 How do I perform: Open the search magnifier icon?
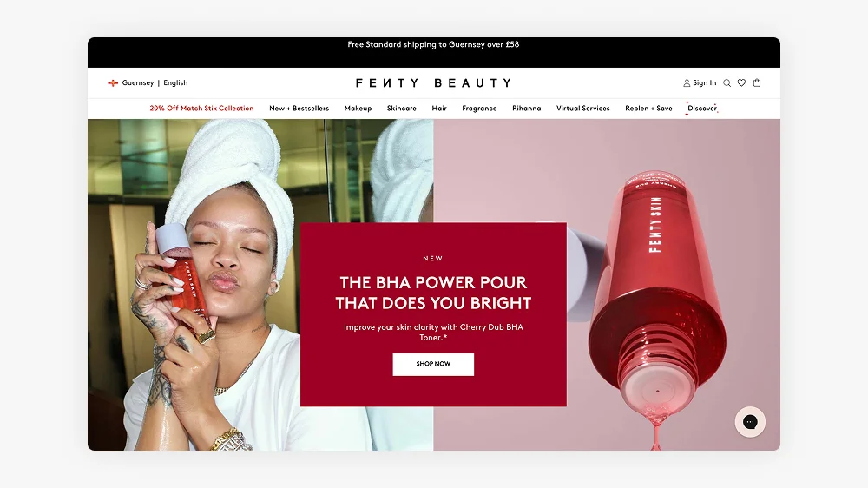pyautogui.click(x=727, y=83)
